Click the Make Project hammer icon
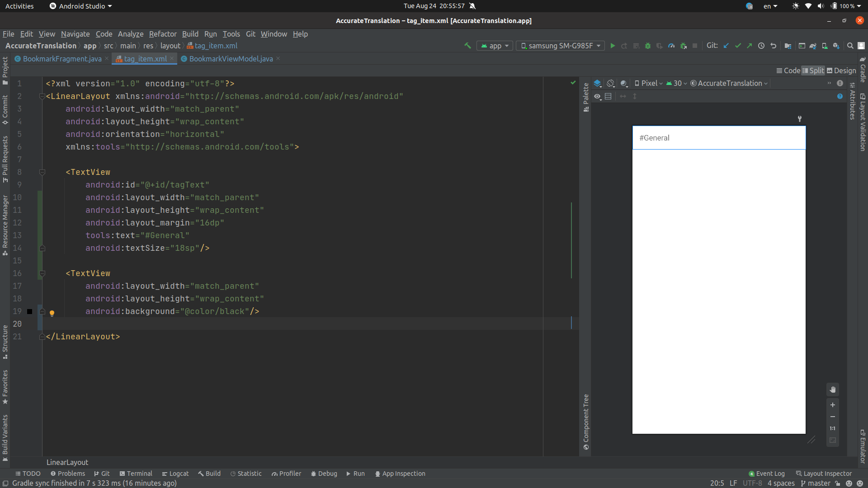This screenshot has width=868, height=488. [467, 46]
